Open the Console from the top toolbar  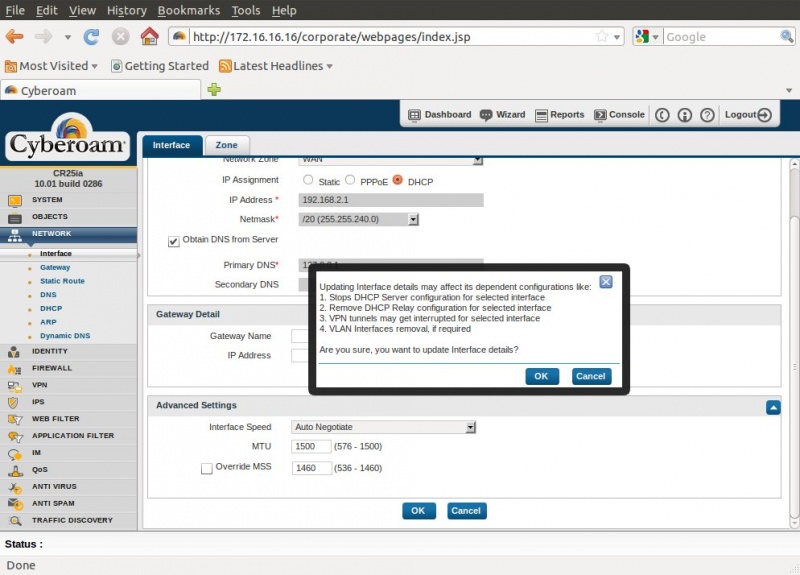(x=619, y=115)
